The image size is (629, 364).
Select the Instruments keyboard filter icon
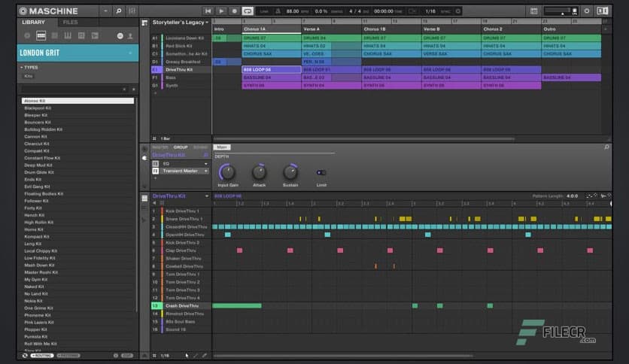[x=68, y=35]
